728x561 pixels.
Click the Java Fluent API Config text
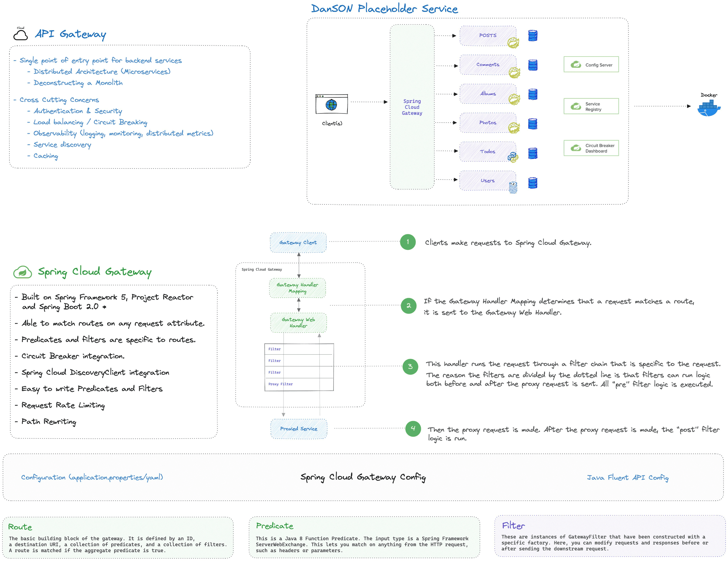tap(627, 477)
